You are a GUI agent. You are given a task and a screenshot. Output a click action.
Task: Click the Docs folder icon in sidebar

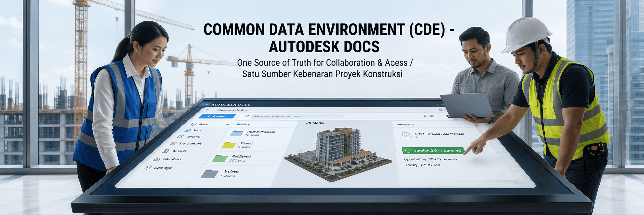[x=187, y=130]
